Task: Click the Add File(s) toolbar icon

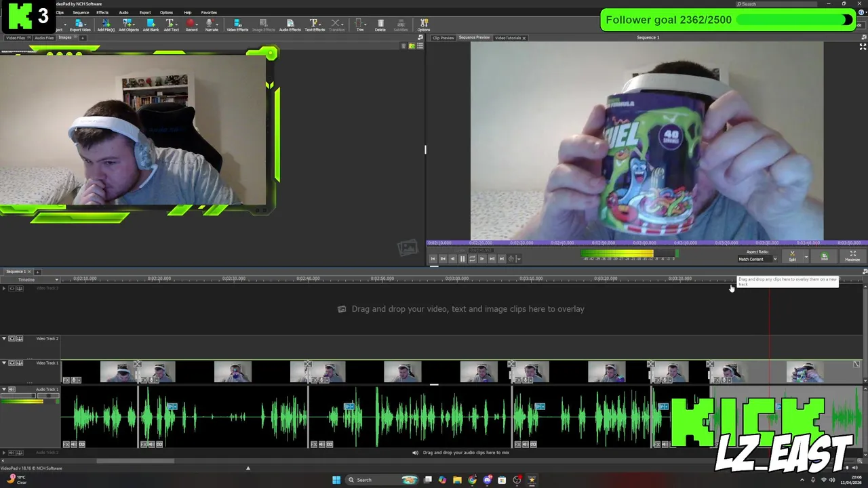Action: click(106, 26)
